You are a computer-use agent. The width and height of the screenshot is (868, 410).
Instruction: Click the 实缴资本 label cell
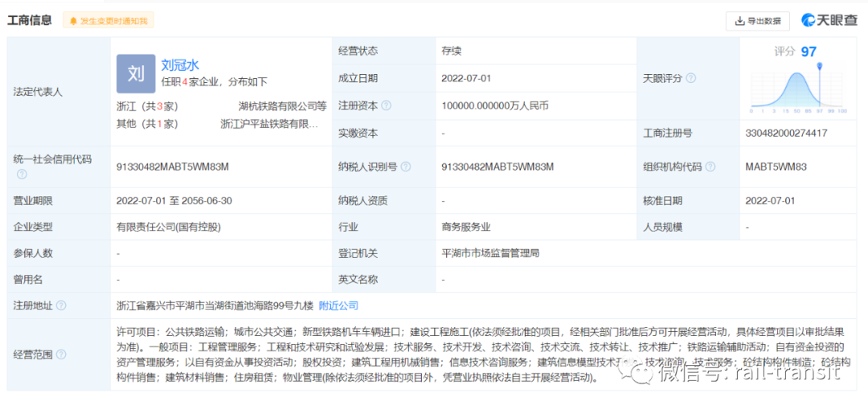pos(384,133)
